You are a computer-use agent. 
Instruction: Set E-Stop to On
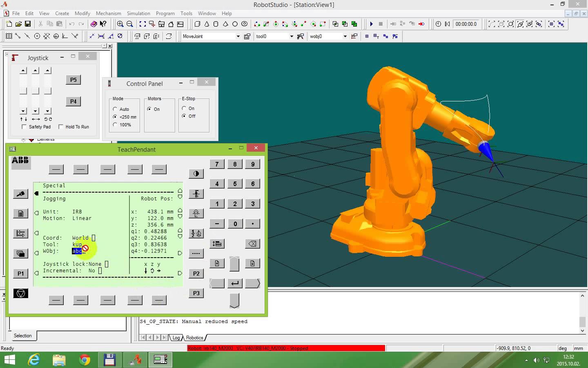click(184, 108)
